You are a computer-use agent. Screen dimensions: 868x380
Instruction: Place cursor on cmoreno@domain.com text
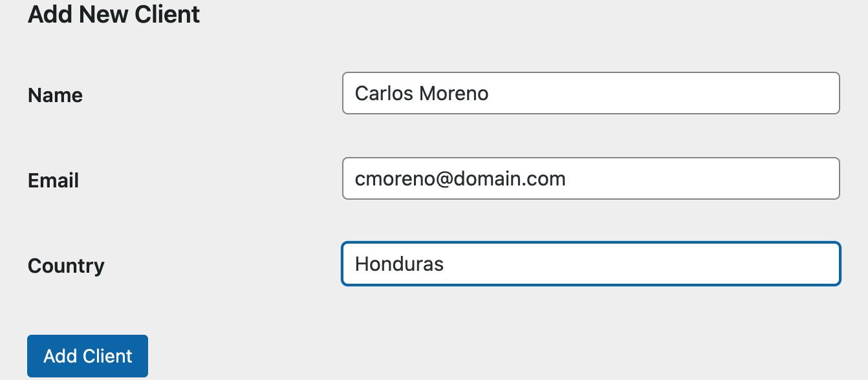tap(460, 178)
